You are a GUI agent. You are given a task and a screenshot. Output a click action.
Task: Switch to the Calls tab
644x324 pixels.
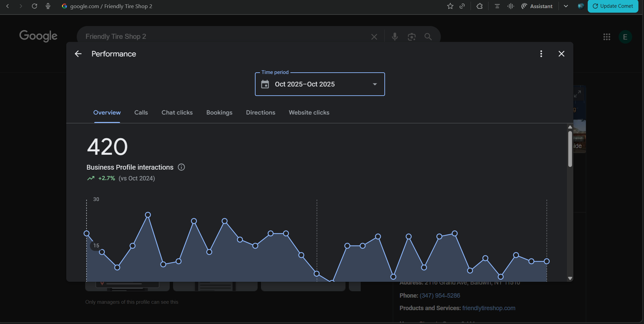point(141,113)
